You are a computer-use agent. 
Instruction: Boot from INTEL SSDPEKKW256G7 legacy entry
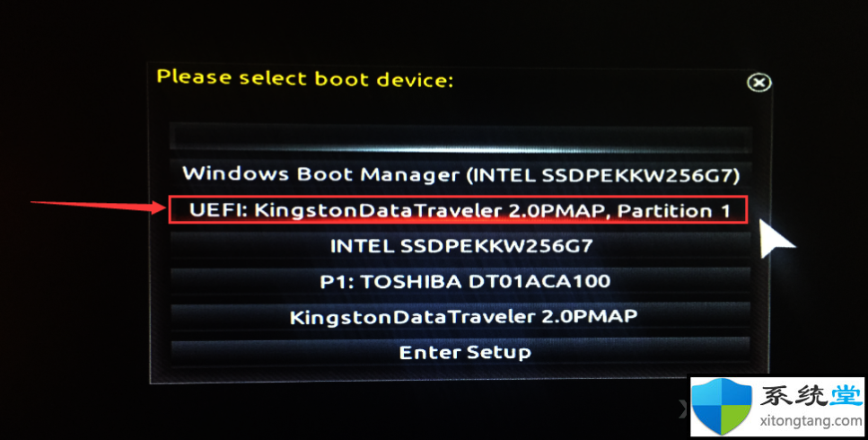click(460, 246)
